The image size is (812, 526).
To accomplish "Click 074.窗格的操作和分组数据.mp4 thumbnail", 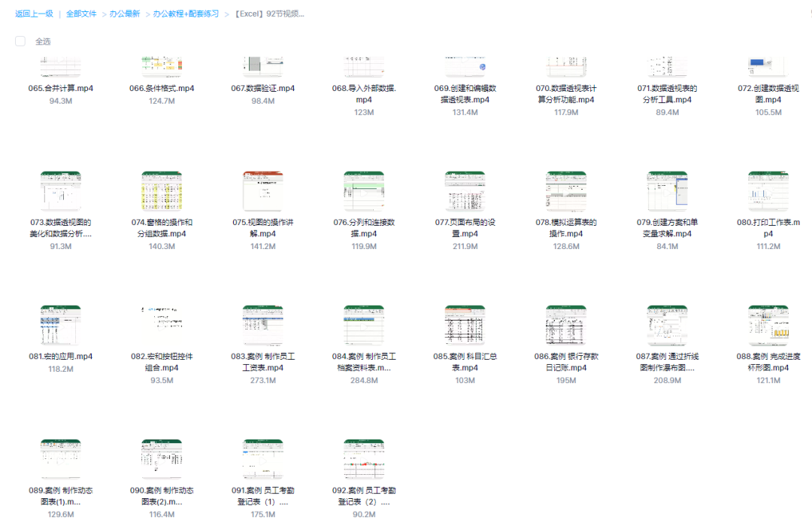I will click(162, 191).
